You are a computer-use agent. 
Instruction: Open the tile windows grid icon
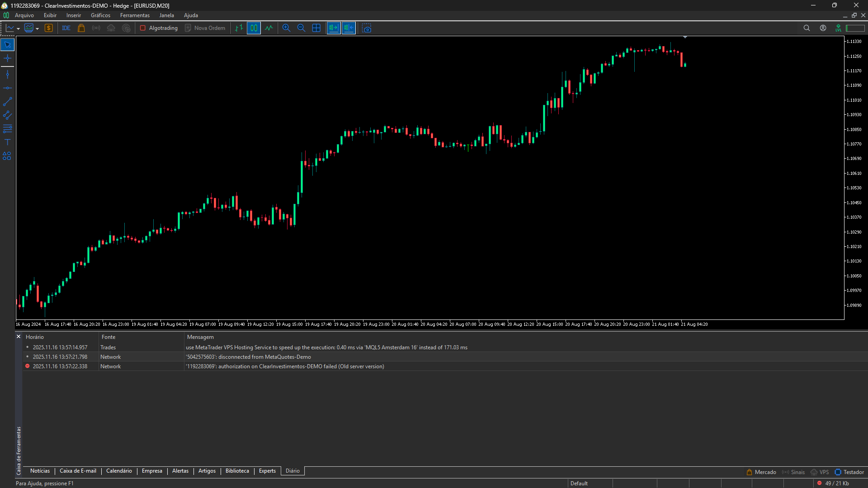coord(316,28)
